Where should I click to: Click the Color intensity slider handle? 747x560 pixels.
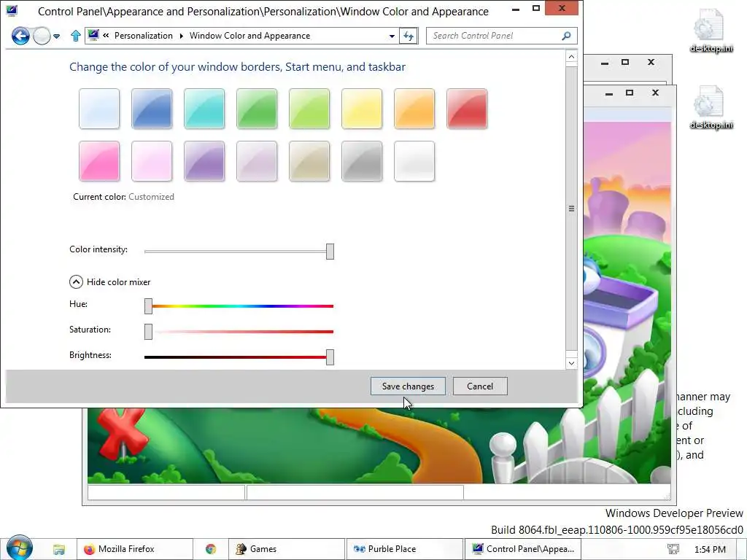pos(330,252)
